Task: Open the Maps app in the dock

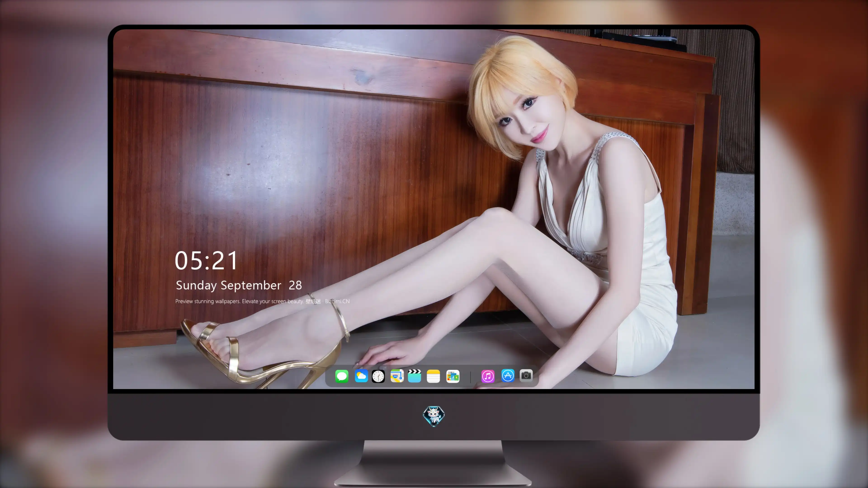Action: coord(397,376)
